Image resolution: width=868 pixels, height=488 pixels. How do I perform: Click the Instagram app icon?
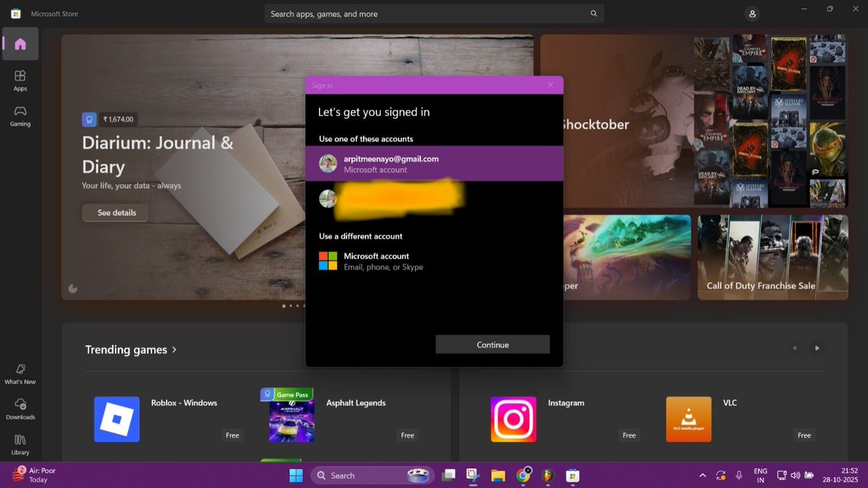(514, 419)
